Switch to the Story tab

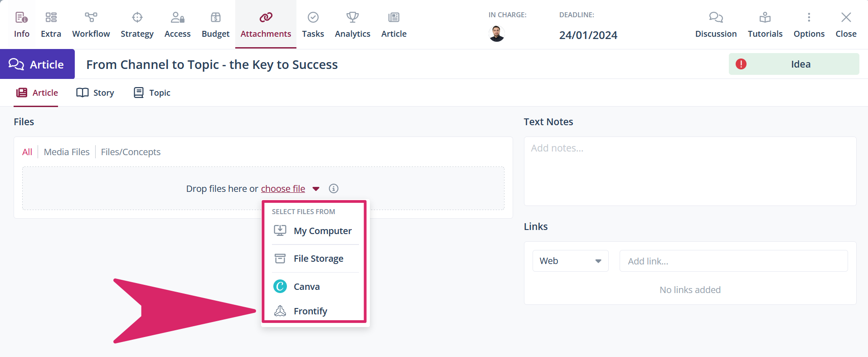pyautogui.click(x=95, y=93)
